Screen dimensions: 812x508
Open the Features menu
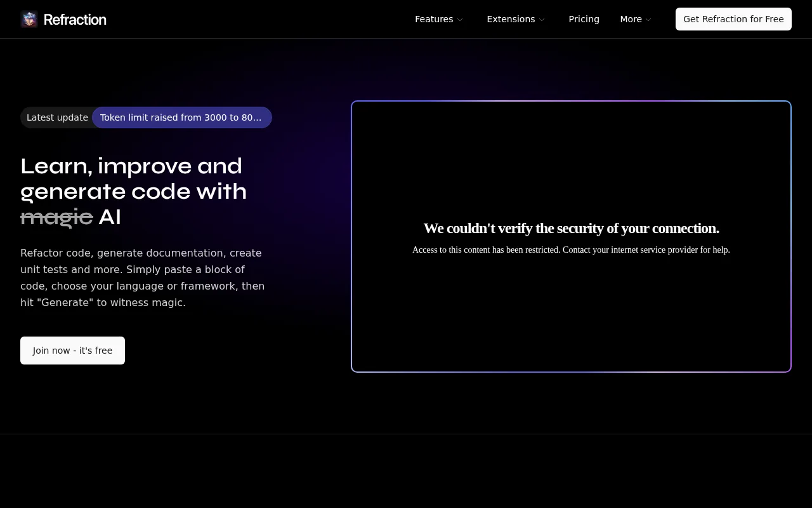coord(439,19)
